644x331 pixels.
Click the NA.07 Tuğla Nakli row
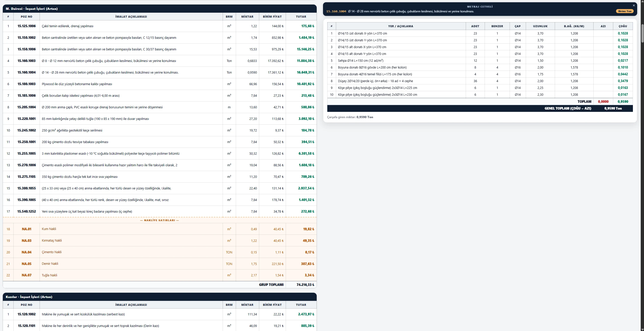[x=160, y=275]
